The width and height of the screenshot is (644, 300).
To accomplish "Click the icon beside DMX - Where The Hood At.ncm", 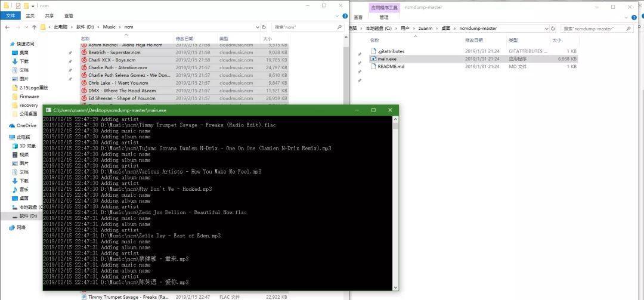I will (84, 91).
